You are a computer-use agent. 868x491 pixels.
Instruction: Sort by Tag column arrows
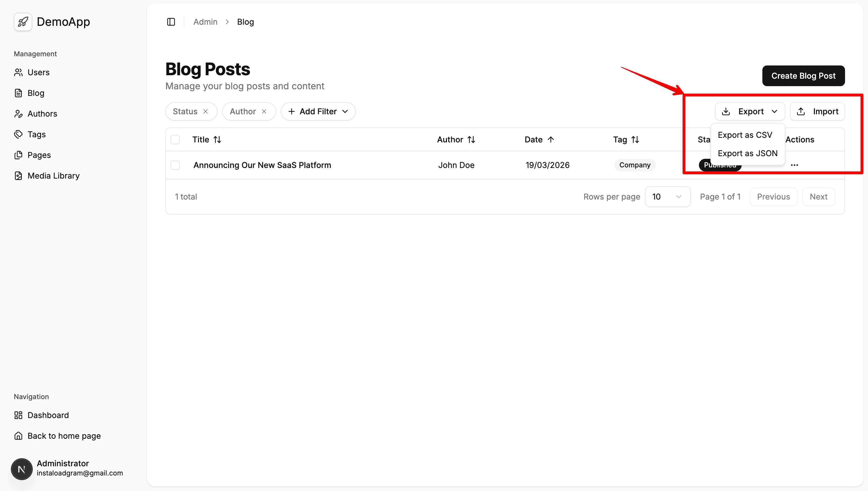pos(635,140)
